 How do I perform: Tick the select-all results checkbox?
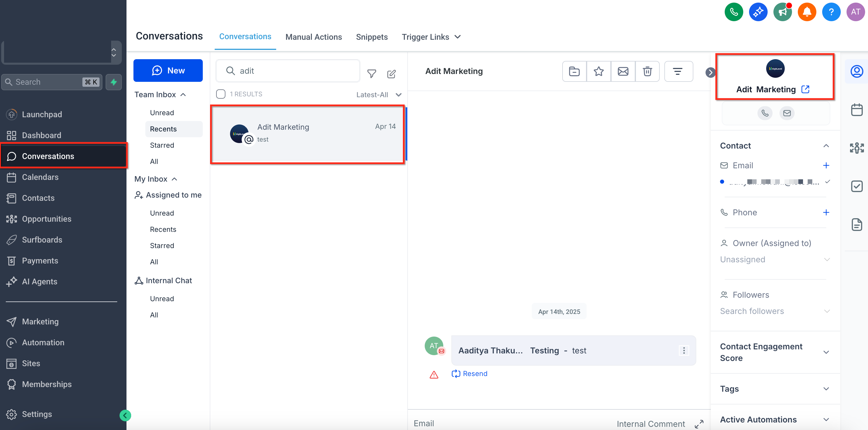click(221, 94)
